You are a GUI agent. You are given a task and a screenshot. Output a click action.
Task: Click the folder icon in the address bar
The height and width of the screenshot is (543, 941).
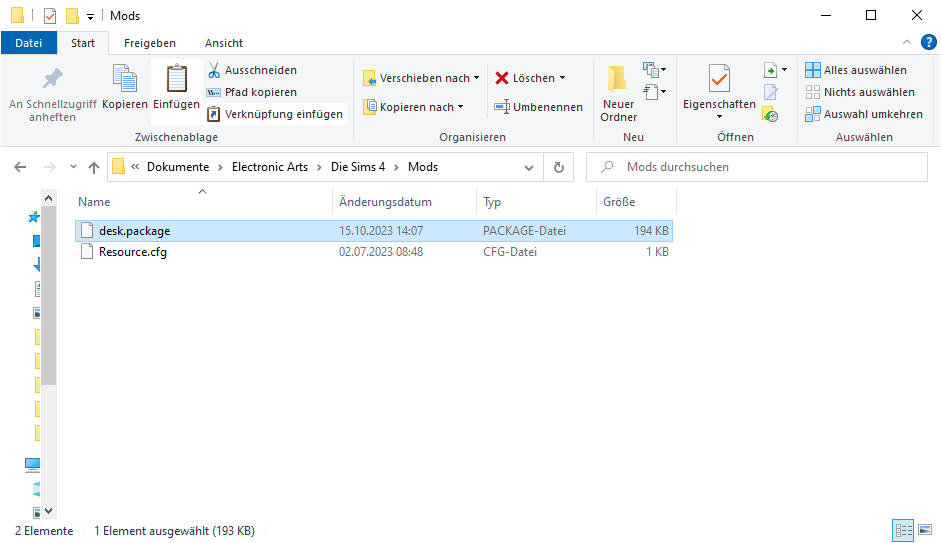(x=119, y=166)
